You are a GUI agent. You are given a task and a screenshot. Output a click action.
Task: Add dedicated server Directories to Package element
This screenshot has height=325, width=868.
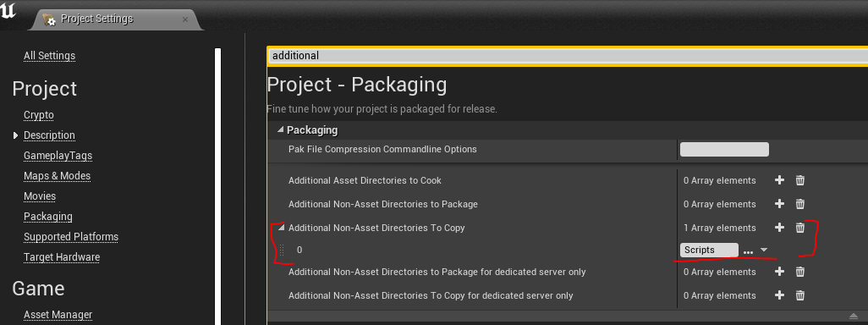[x=779, y=272]
